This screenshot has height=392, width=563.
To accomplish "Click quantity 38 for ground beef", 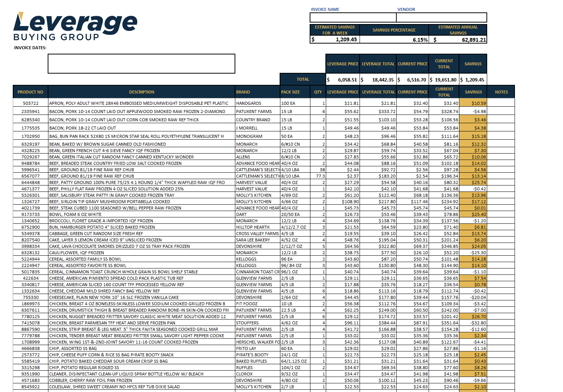I will (318, 170).
